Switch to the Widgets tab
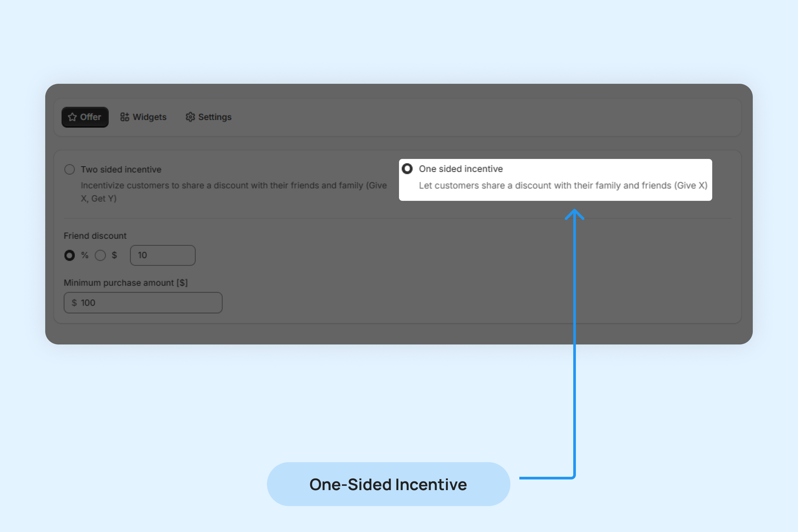The image size is (798, 532). [144, 117]
